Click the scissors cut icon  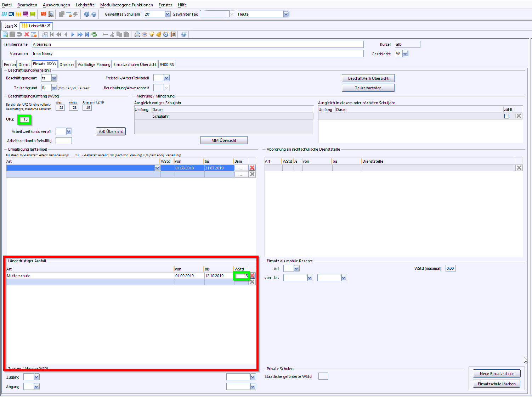tap(112, 34)
